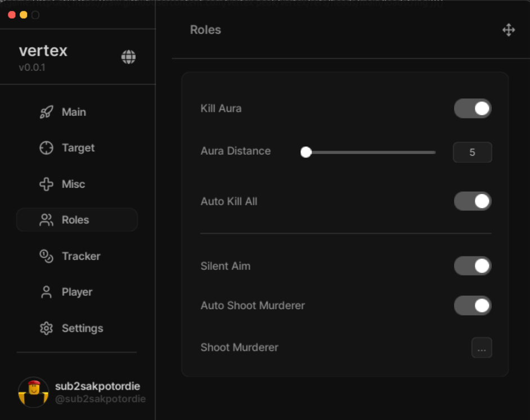Click the Auto Kill All label
Viewport: 530px width, 420px height.
[229, 201]
